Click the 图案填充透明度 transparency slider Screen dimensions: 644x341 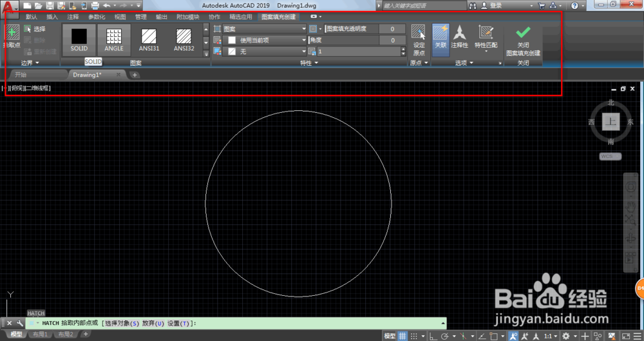(x=352, y=29)
